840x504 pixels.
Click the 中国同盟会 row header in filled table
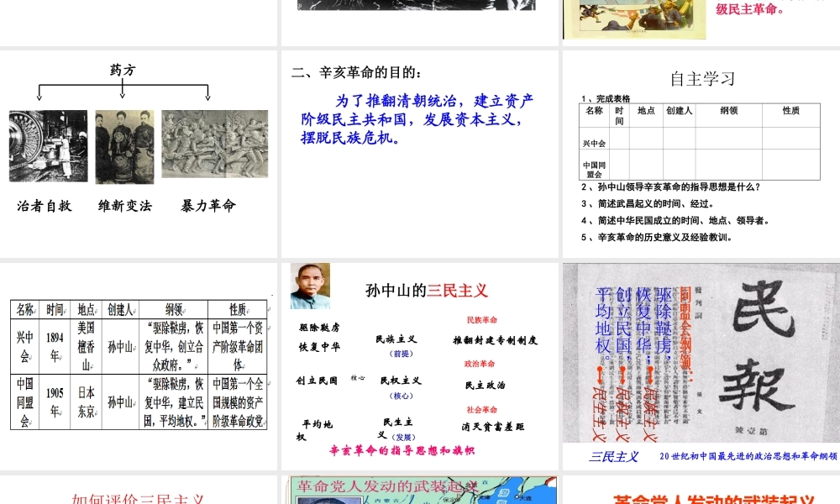(24, 402)
